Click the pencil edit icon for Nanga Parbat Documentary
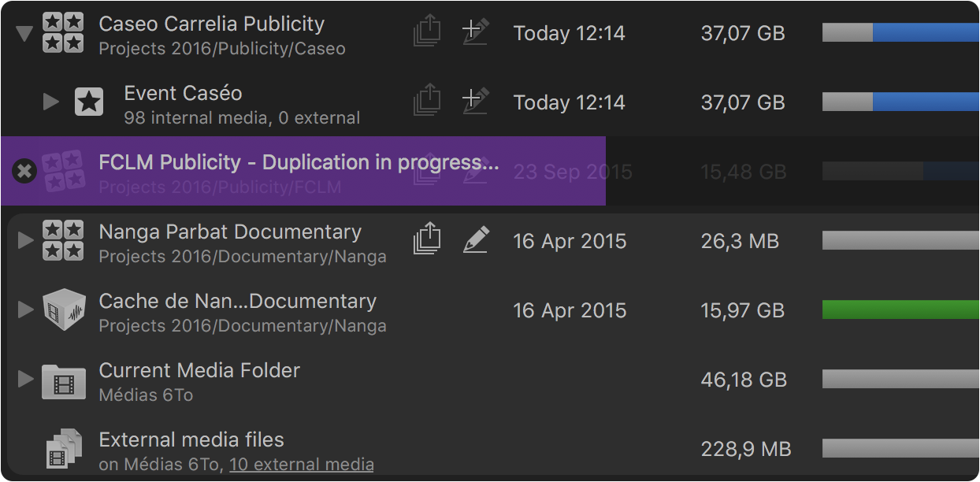980x482 pixels. coord(476,239)
